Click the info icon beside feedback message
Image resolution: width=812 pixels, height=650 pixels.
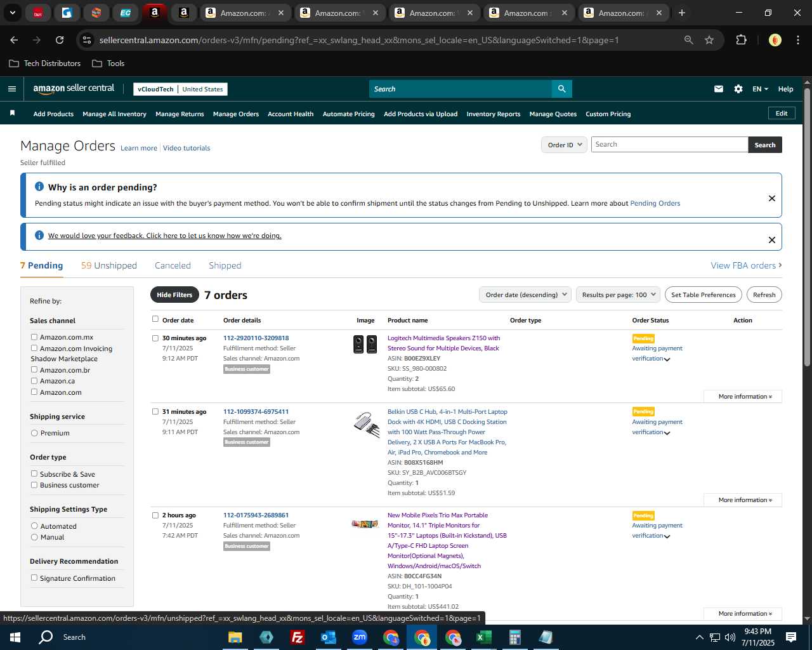click(39, 235)
